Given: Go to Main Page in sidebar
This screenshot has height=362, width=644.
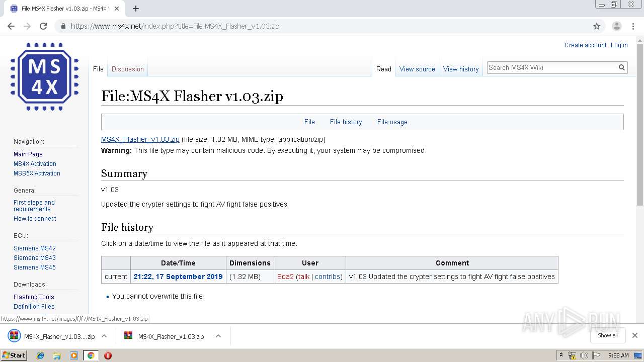Looking at the screenshot, I should [28, 154].
